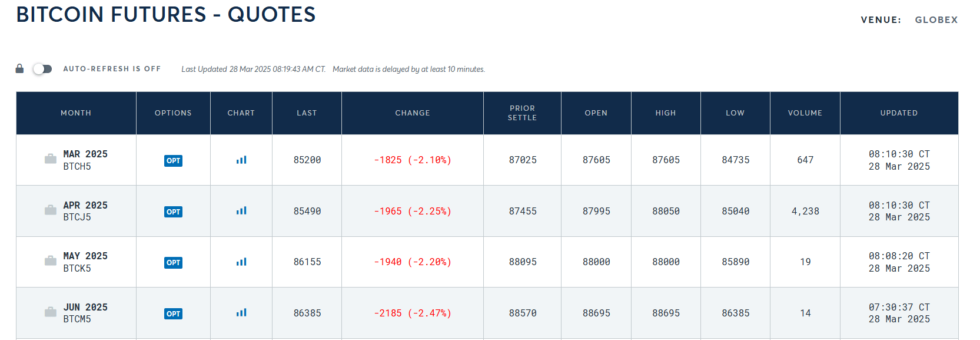Click the lock icon beside auto-refresh

(x=19, y=68)
